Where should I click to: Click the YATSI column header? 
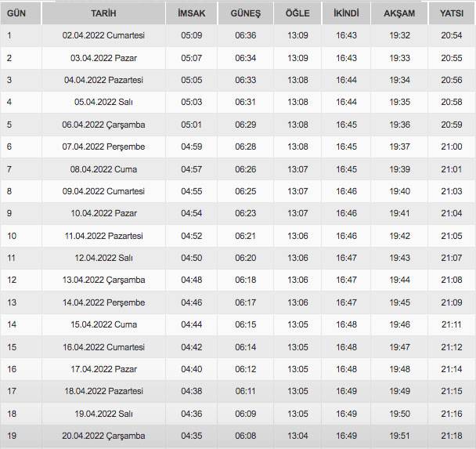pos(451,13)
